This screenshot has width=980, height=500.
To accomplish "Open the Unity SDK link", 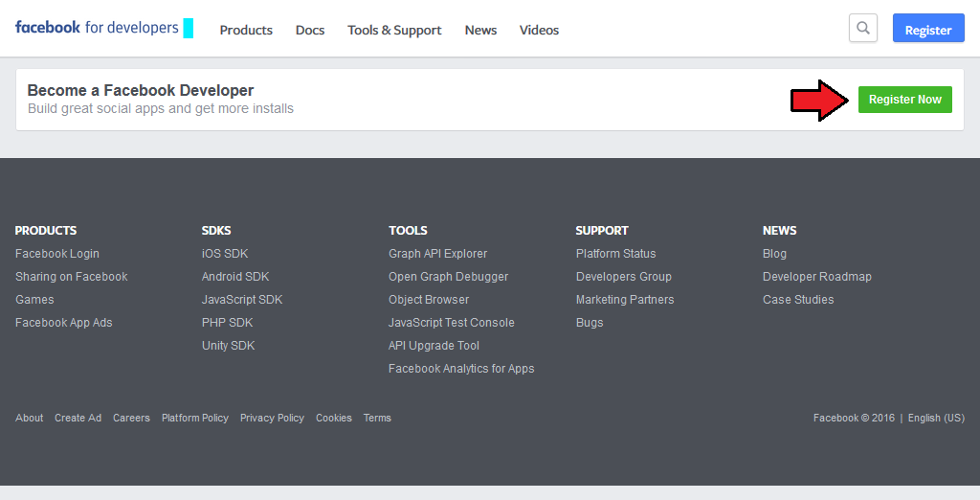I will (228, 346).
